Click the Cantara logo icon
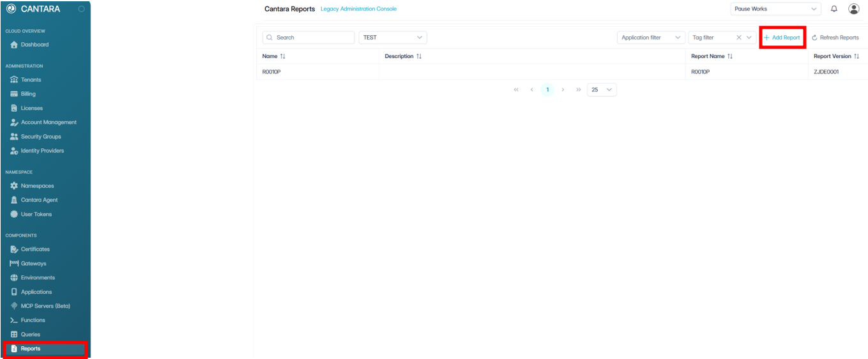The height and width of the screenshot is (359, 868). pos(11,9)
